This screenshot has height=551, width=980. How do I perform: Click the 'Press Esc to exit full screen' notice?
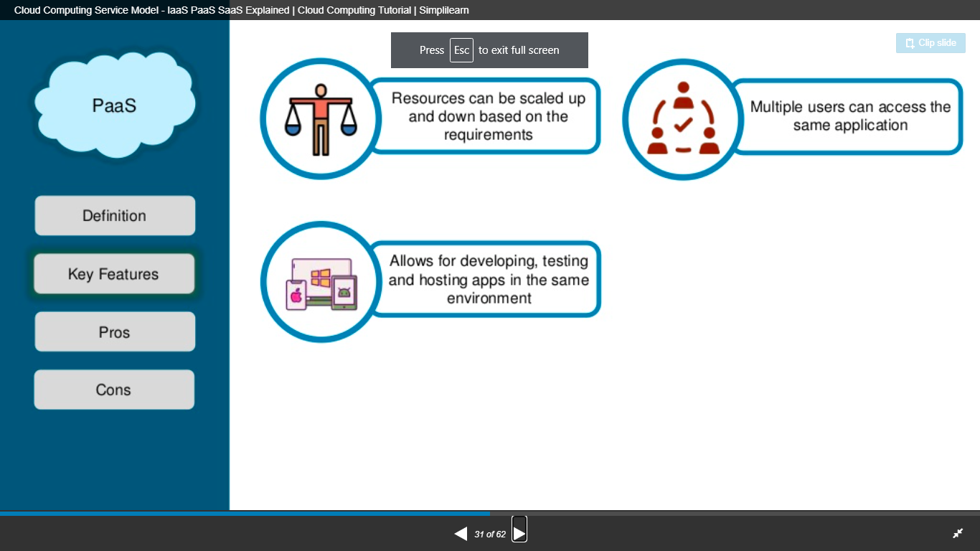tap(489, 50)
